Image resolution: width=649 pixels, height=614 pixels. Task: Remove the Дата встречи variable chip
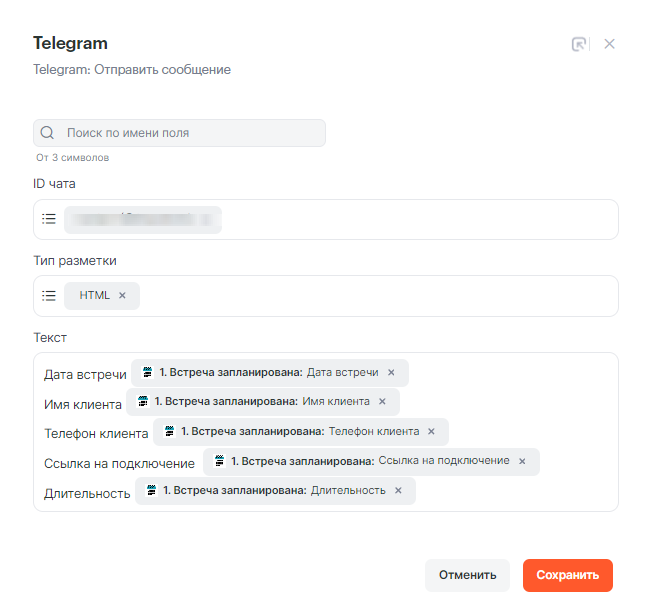coord(391,373)
